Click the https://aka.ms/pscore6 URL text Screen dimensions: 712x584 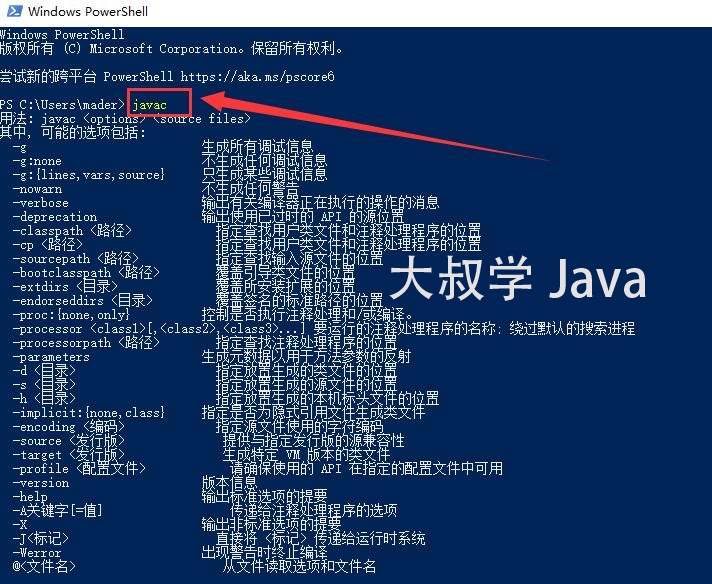click(257, 76)
